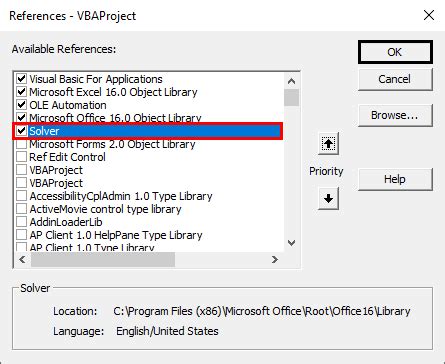Open the Browse... file dialog

click(x=395, y=115)
